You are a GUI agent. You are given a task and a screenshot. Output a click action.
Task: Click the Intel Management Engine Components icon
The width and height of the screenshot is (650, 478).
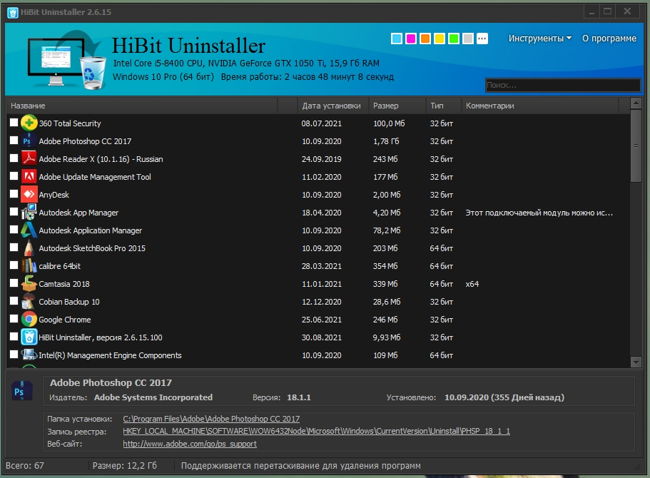pos(29,355)
